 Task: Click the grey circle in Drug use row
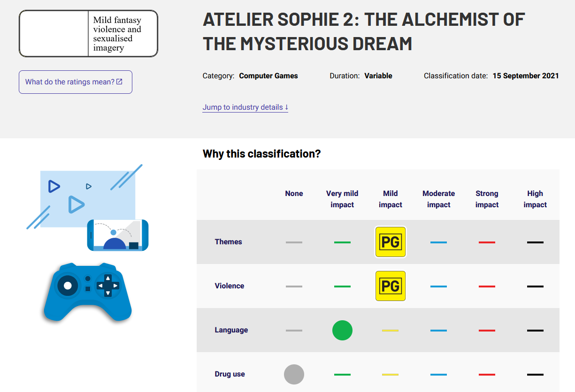coord(294,374)
